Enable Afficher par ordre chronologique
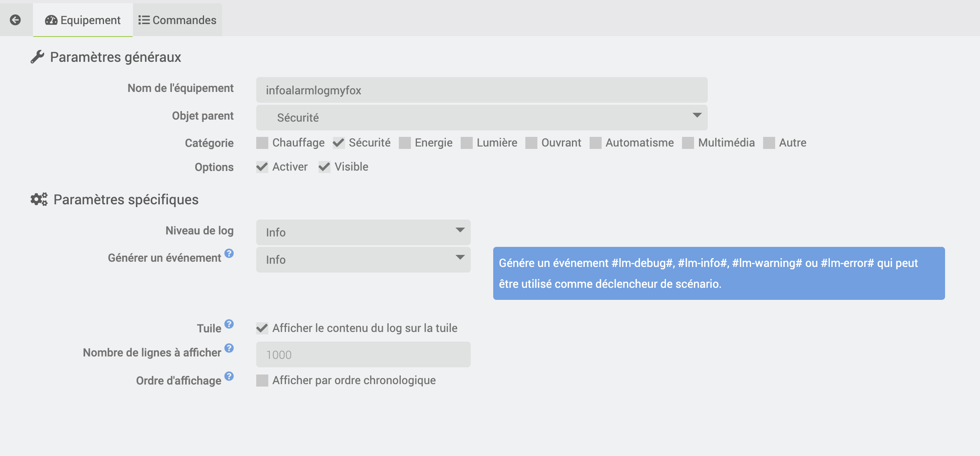Viewport: 980px width, 456px height. click(262, 379)
